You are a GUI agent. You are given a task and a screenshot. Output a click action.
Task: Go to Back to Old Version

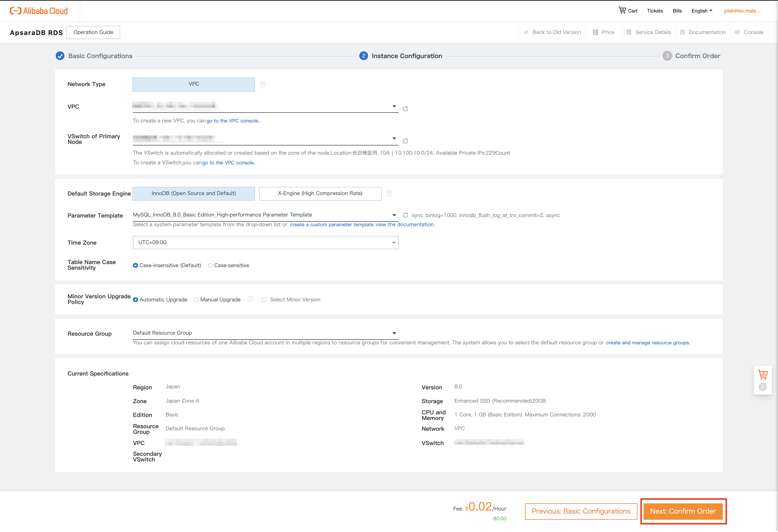pos(557,32)
